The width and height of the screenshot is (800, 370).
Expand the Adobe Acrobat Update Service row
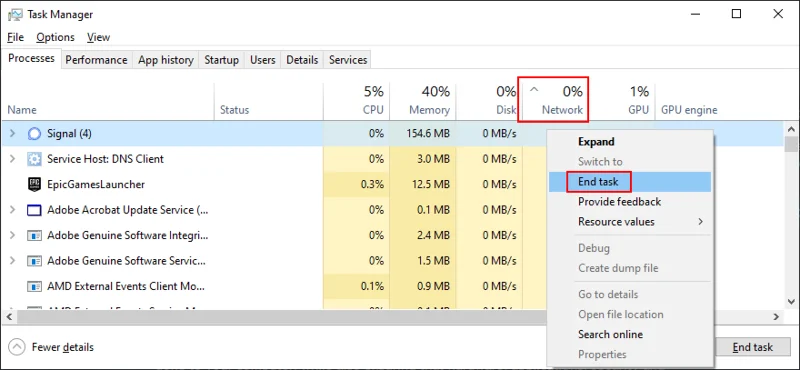pos(13,210)
